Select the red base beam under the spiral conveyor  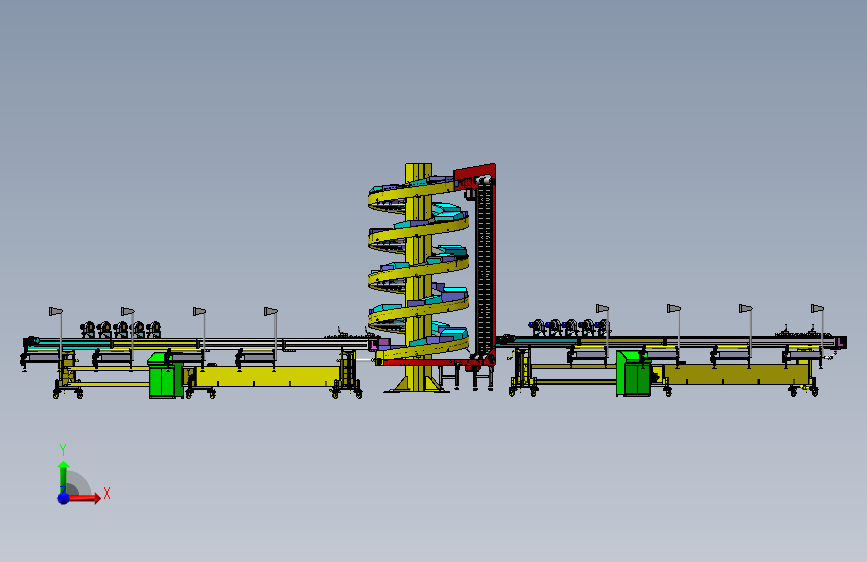point(429,362)
